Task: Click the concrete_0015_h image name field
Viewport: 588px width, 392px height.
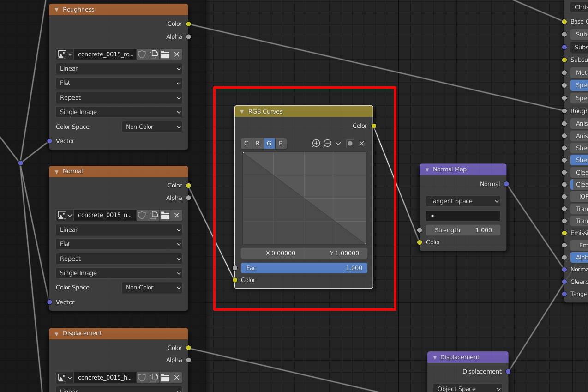Action: point(105,378)
